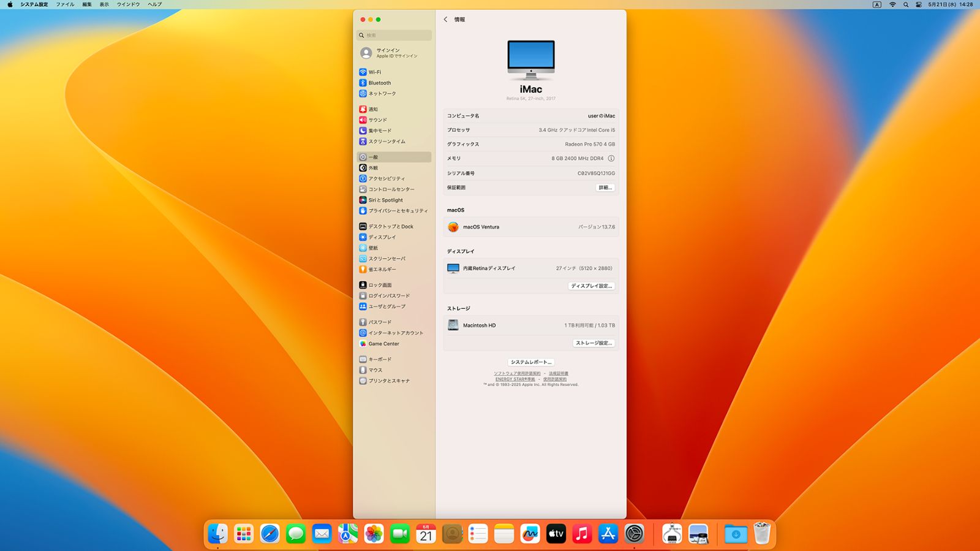
Task: Launch App Store from Dock
Action: (608, 534)
